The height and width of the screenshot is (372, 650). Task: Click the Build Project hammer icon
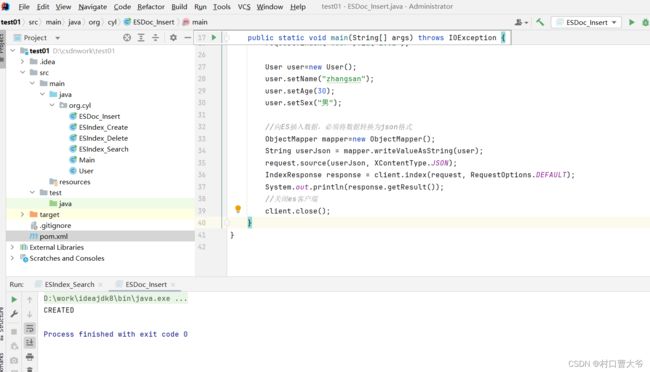540,22
